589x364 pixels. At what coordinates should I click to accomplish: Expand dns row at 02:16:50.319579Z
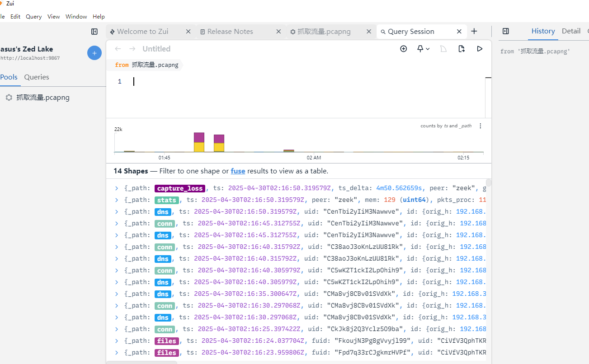[x=116, y=212]
